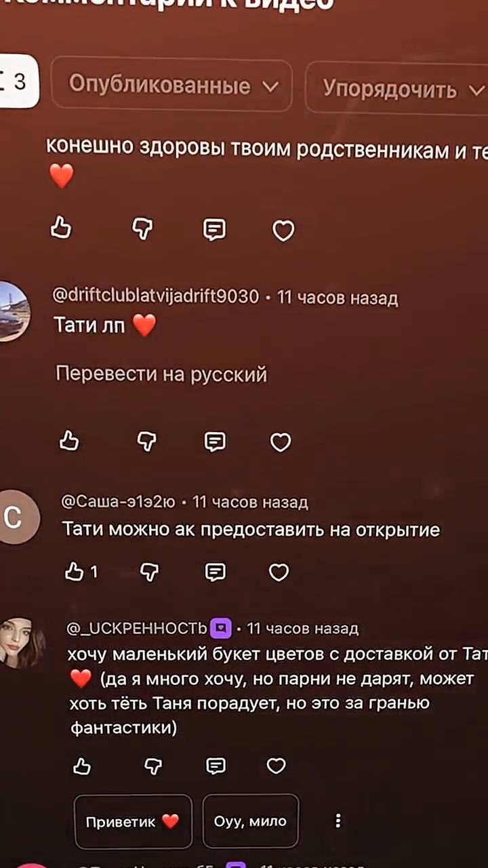Click Перевести на русский link
The width and height of the screenshot is (488, 868).
click(161, 374)
